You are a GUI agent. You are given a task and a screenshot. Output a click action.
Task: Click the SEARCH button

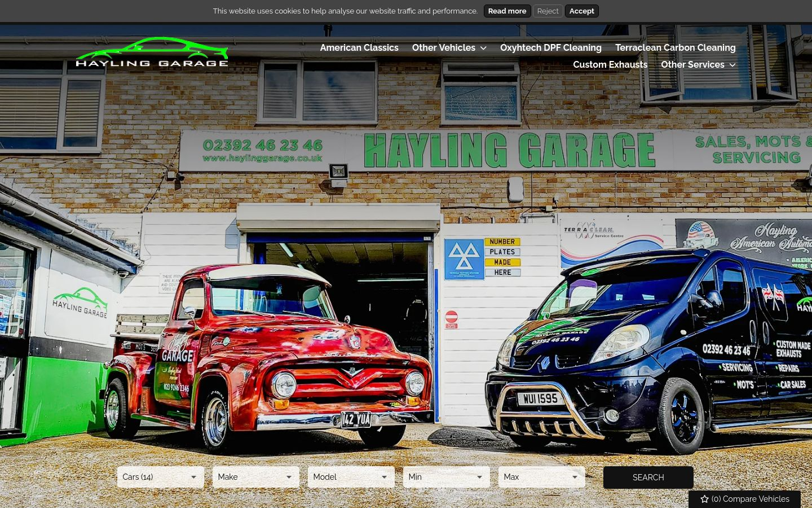click(x=648, y=478)
